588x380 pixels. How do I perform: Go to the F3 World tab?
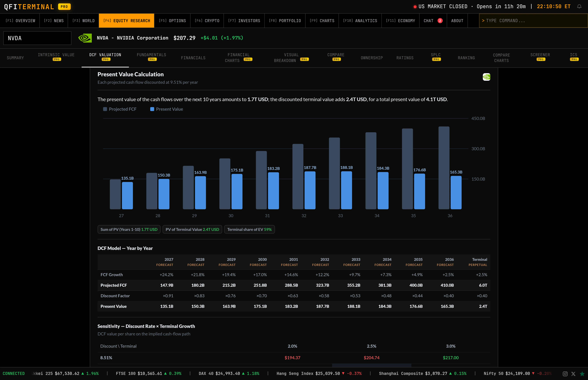[x=83, y=21]
